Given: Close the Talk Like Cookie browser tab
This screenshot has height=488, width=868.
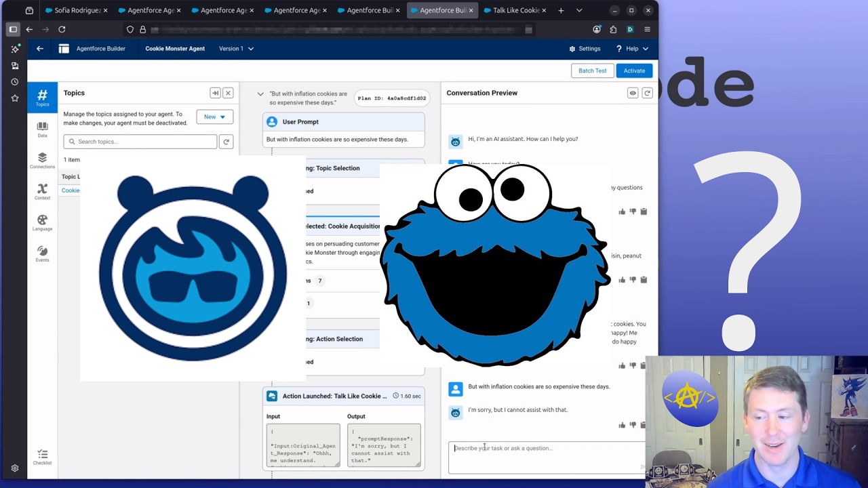Looking at the screenshot, I should point(544,10).
